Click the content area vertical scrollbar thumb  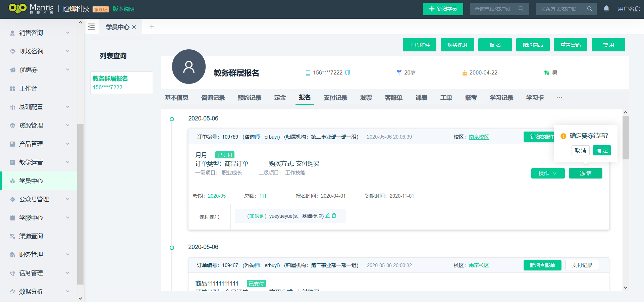pyautogui.click(x=626, y=138)
